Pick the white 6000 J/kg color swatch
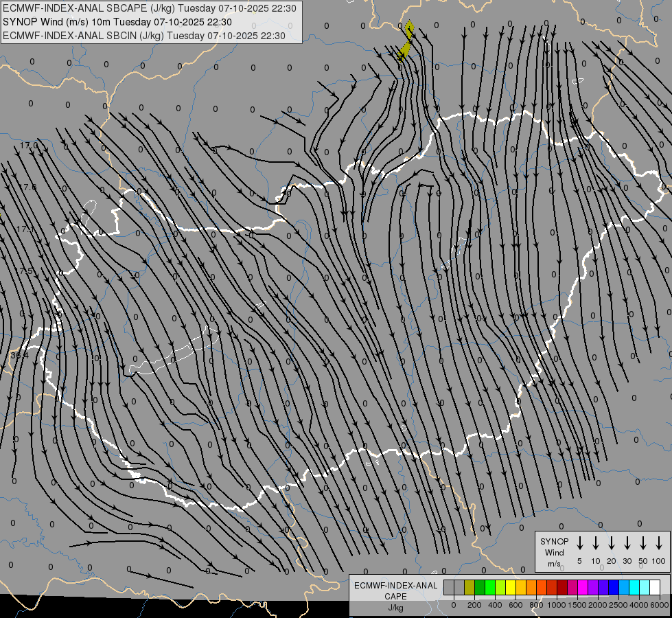 tap(654, 587)
